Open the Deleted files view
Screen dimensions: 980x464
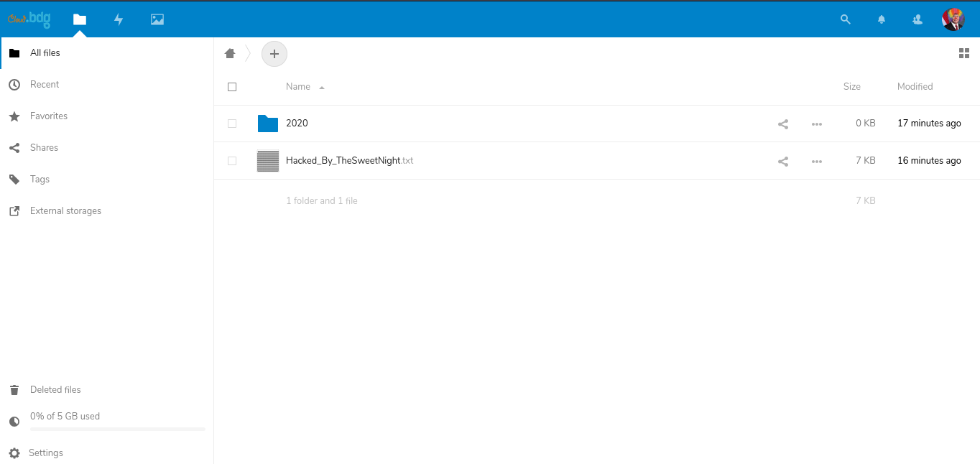click(55, 390)
